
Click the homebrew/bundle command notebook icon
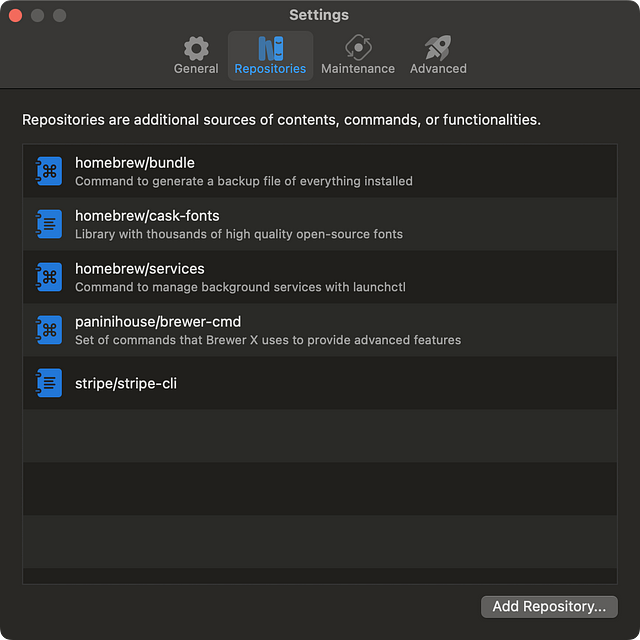[x=49, y=171]
